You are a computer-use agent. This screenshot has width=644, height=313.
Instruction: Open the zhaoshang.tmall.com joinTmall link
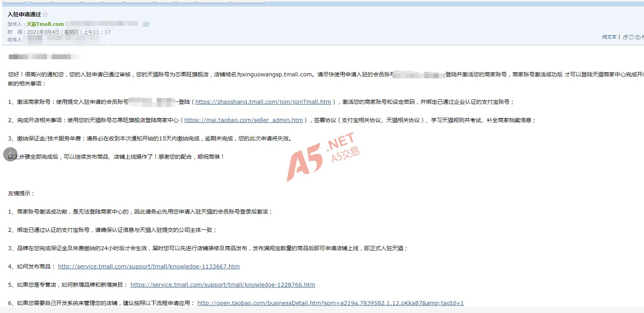263,102
